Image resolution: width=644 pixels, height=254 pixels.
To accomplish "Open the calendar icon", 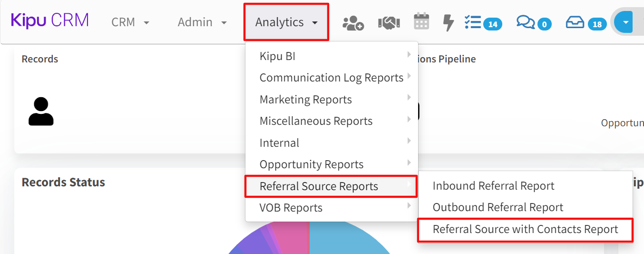I will [421, 22].
